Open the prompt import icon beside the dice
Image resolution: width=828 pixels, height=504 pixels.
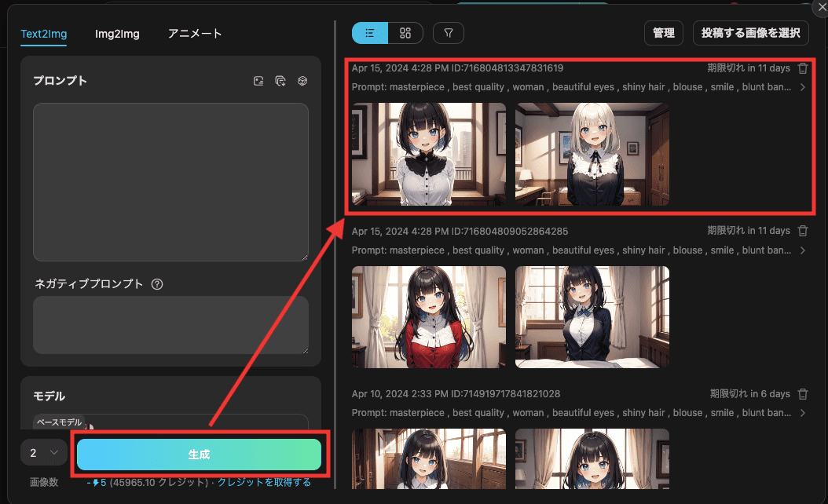click(x=280, y=80)
